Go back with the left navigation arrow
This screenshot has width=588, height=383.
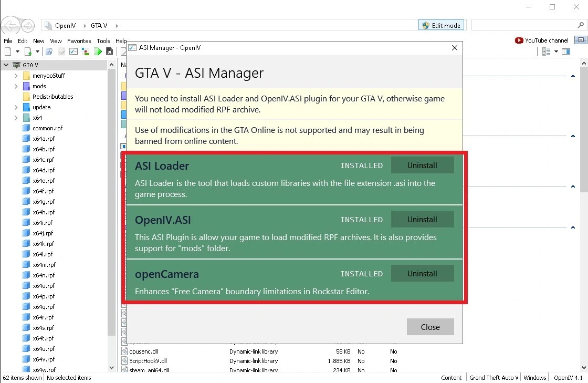click(x=10, y=26)
